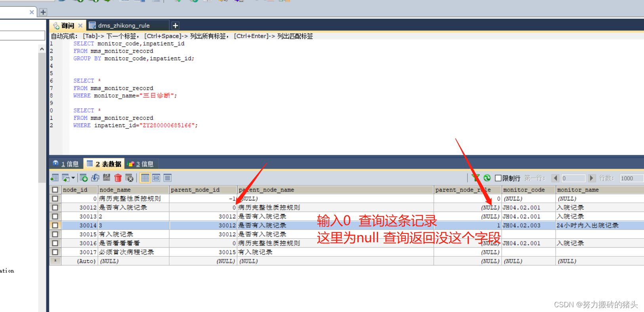Switch to form view mode
The image size is (644, 312).
click(156, 178)
